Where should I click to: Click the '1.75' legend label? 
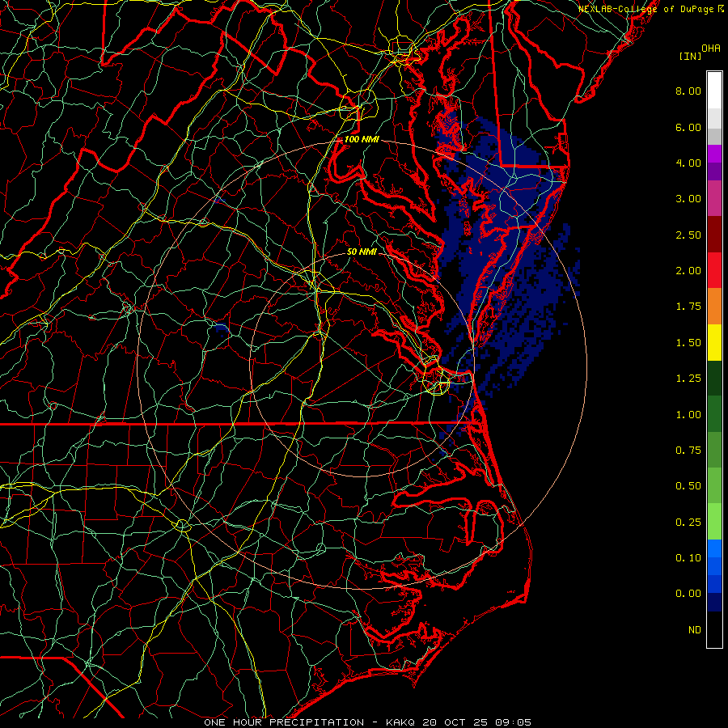coord(688,307)
